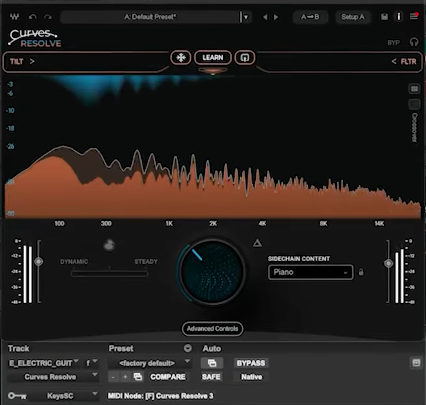Toggle the COMPARE button
The width and height of the screenshot is (426, 405).
pos(168,377)
